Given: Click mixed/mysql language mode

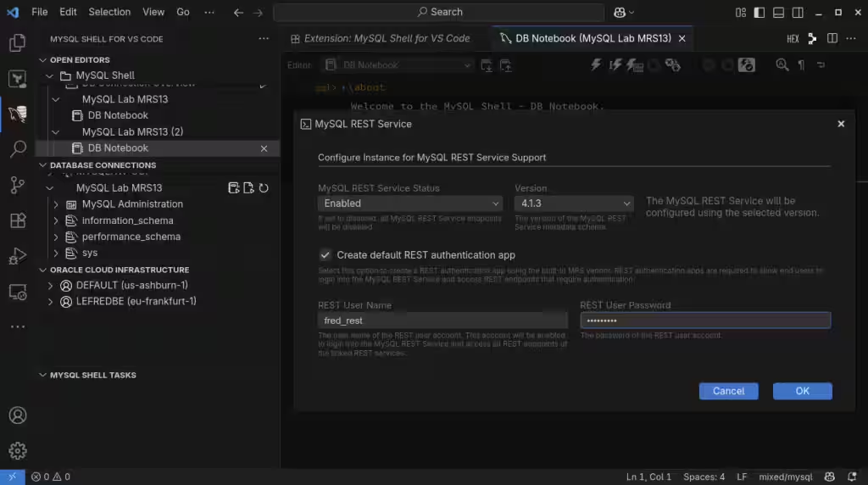Looking at the screenshot, I should (786, 477).
